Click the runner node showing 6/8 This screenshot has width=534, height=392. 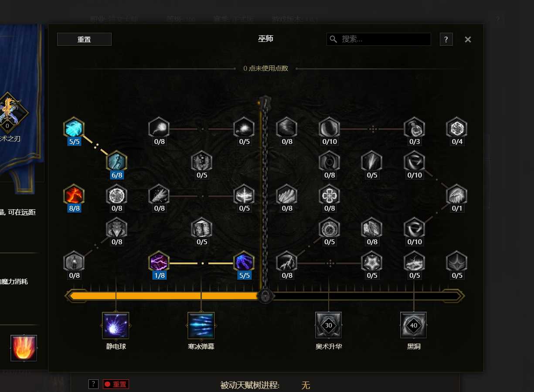coord(116,161)
